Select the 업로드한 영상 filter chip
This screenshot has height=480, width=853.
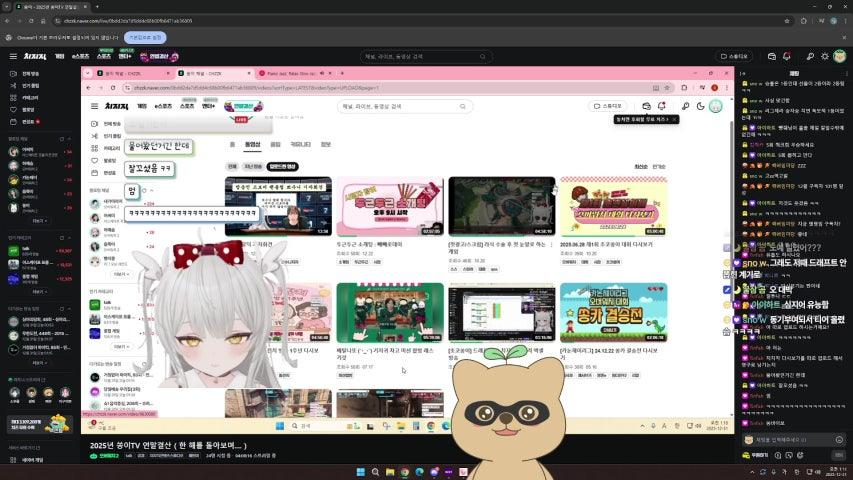pos(283,167)
